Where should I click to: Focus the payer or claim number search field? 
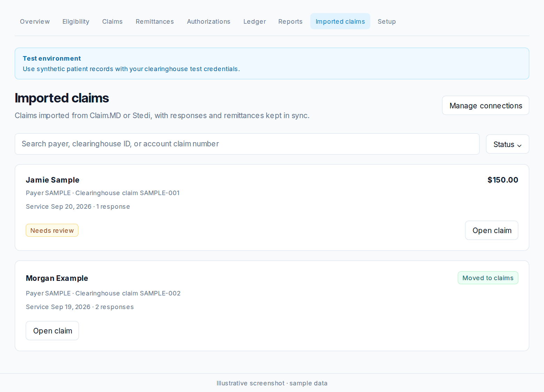[x=247, y=144]
